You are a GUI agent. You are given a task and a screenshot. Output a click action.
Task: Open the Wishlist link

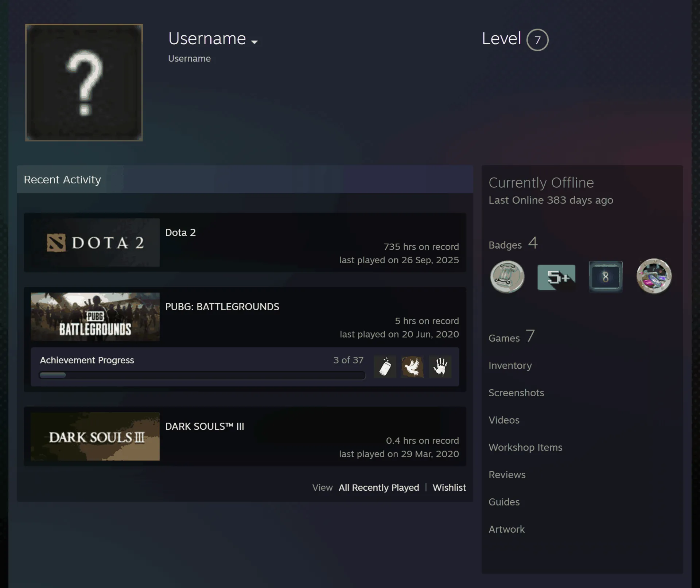(x=449, y=488)
